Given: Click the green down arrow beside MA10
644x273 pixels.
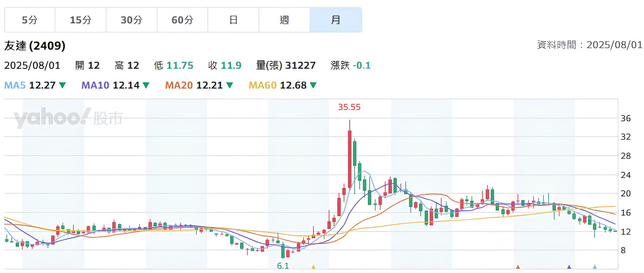Looking at the screenshot, I should click(146, 85).
